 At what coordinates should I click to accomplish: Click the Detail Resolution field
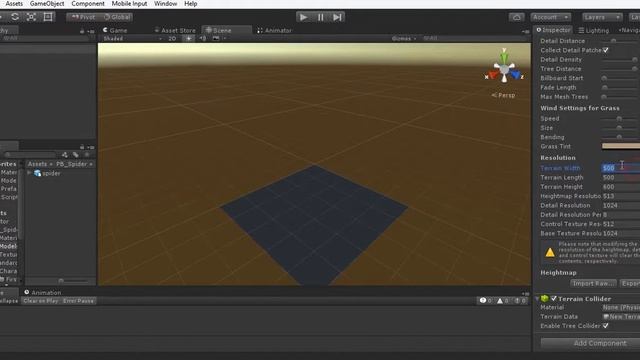[621, 206]
